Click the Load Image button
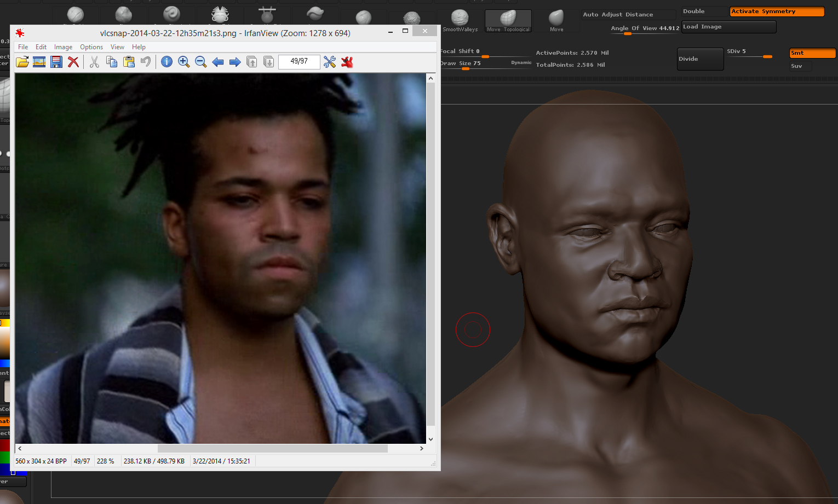The height and width of the screenshot is (504, 838). tap(728, 27)
